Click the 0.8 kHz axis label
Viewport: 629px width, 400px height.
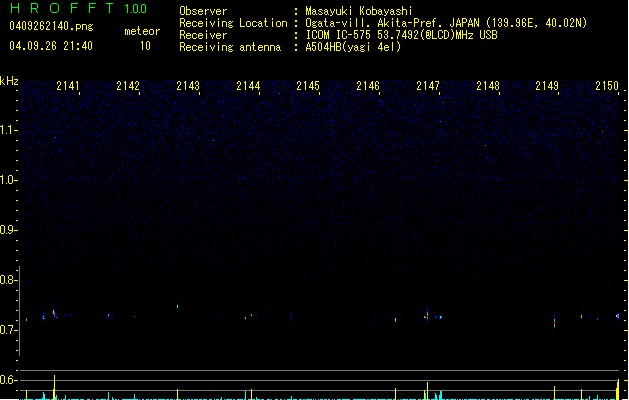[x=8, y=280]
